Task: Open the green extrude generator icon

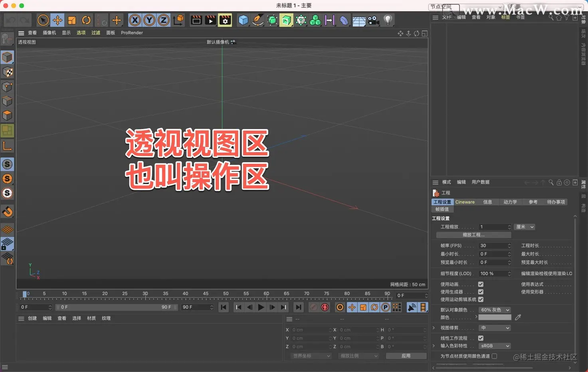Action: tap(286, 20)
